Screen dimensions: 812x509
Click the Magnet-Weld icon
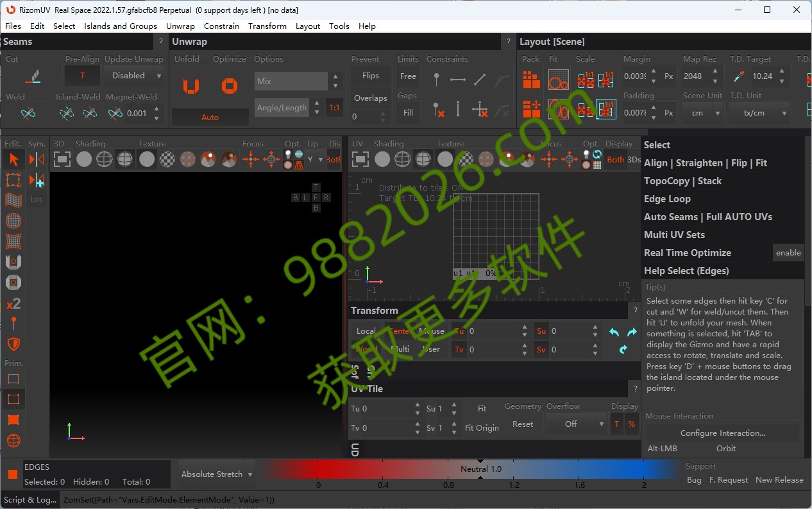tap(115, 114)
